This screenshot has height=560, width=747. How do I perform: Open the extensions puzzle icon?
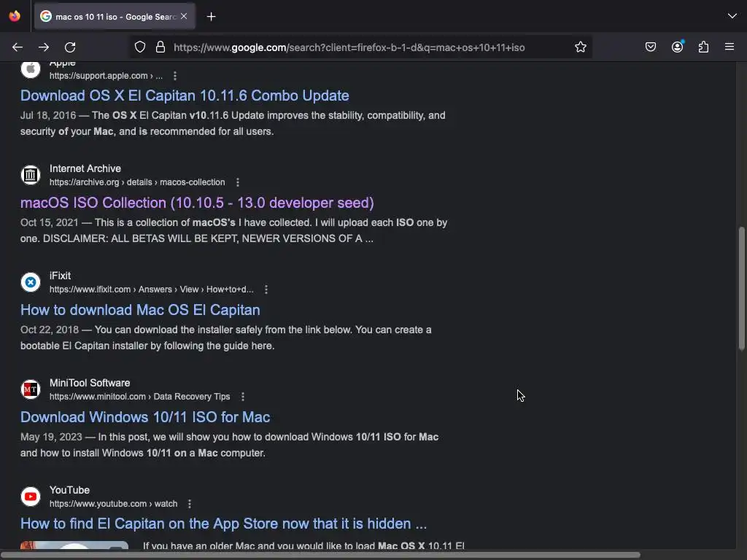(704, 47)
